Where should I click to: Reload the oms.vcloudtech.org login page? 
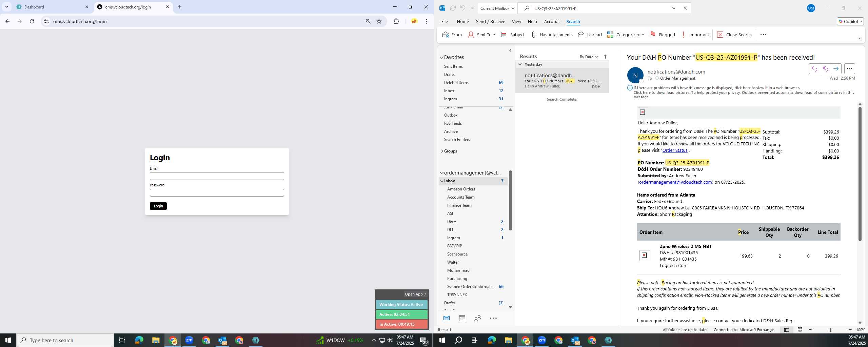(32, 21)
